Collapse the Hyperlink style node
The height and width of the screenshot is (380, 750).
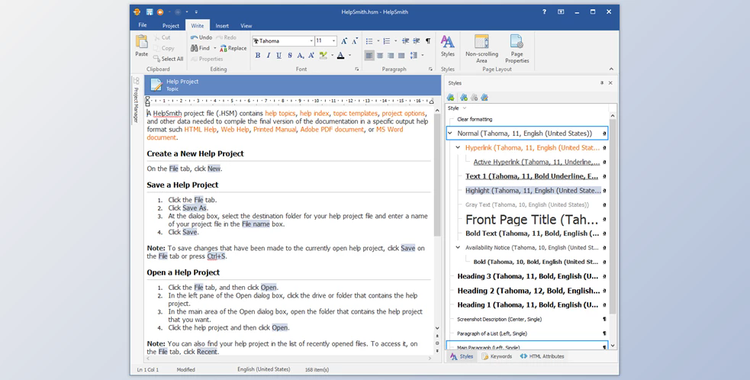pos(458,148)
